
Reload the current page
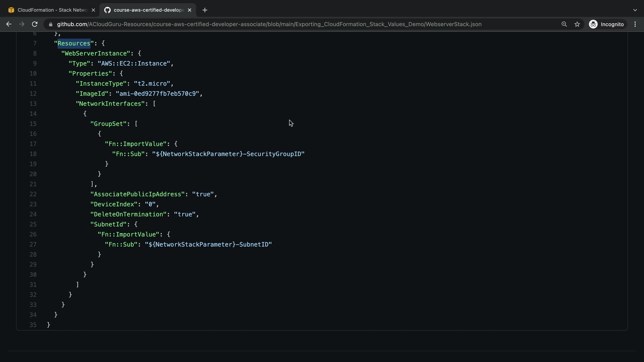coord(35,24)
